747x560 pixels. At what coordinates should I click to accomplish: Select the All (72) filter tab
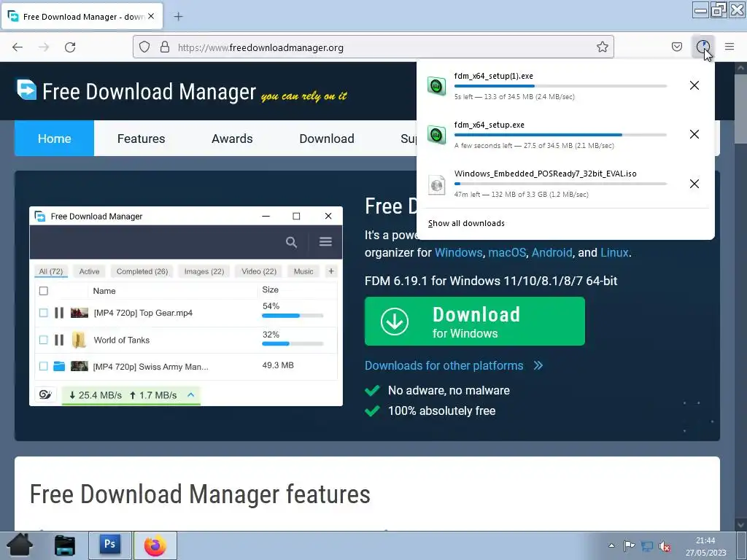[51, 271]
